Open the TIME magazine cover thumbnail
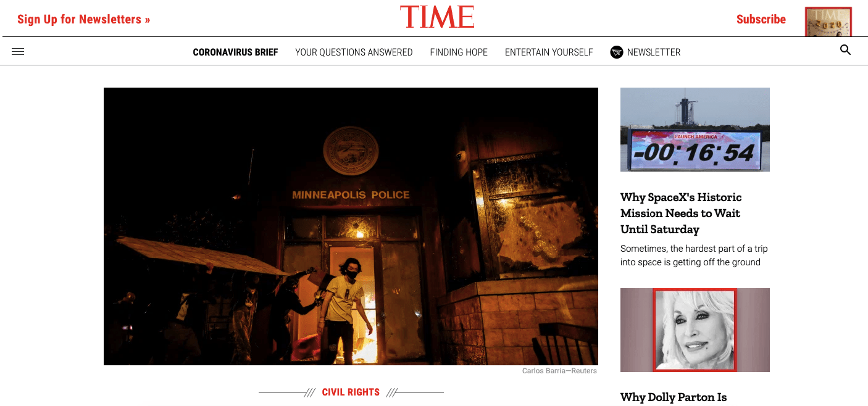 [828, 22]
